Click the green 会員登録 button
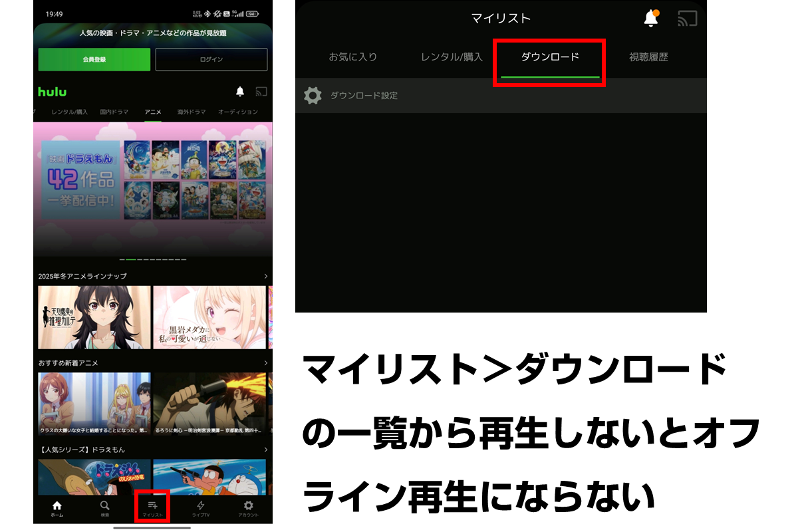Screen dimensions: 798x532 (94, 59)
